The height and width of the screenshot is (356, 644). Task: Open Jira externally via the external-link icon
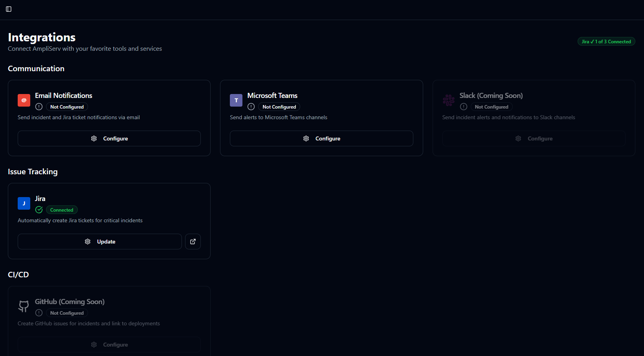click(193, 241)
